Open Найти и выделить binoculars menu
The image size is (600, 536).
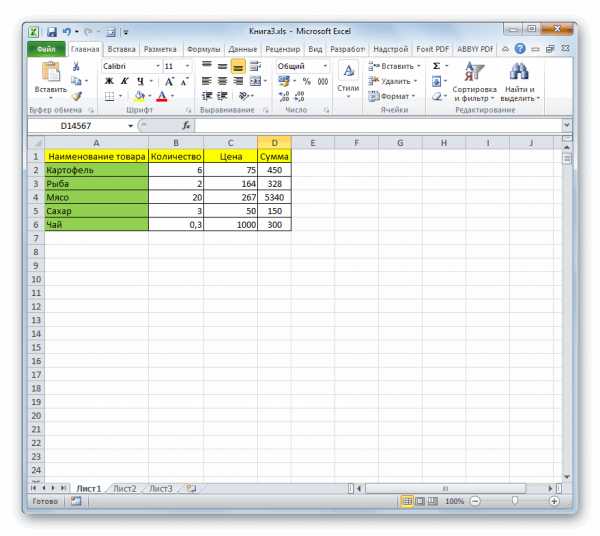point(520,82)
